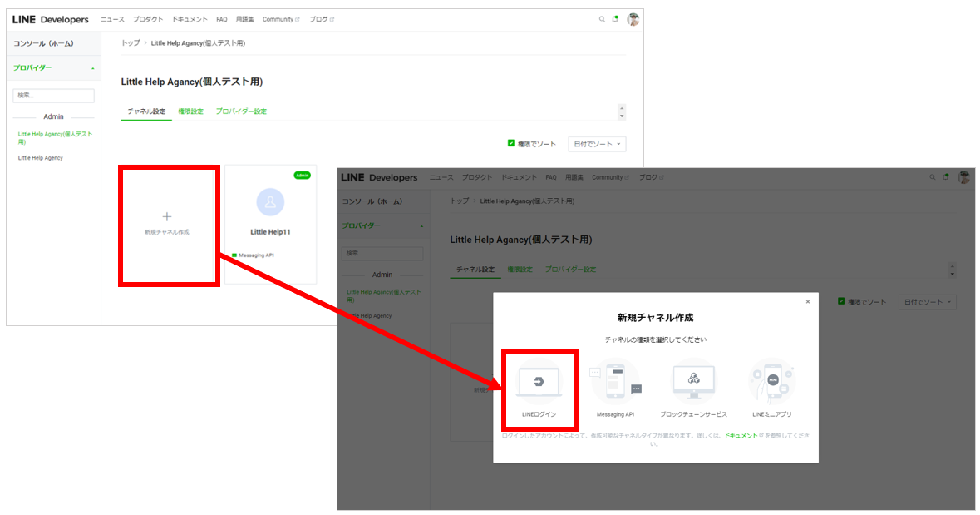The width and height of the screenshot is (980, 515).
Task: Open the ドキュメント link in the dialog
Action: tap(741, 435)
